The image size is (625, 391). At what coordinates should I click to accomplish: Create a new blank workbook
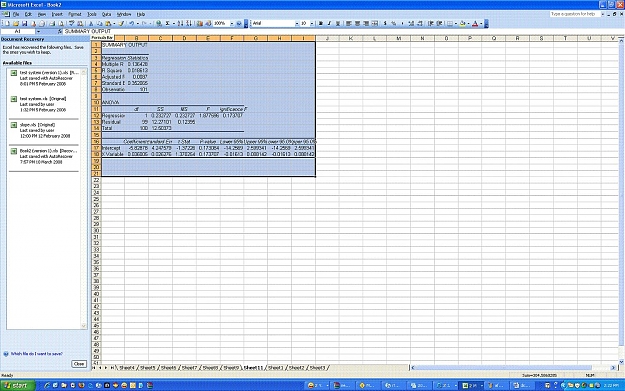tap(7, 24)
